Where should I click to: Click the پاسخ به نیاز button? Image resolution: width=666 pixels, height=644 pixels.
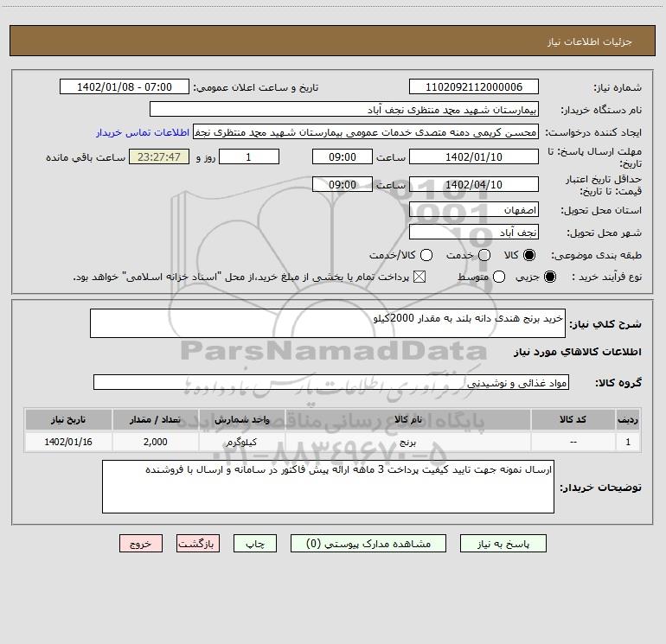503,544
